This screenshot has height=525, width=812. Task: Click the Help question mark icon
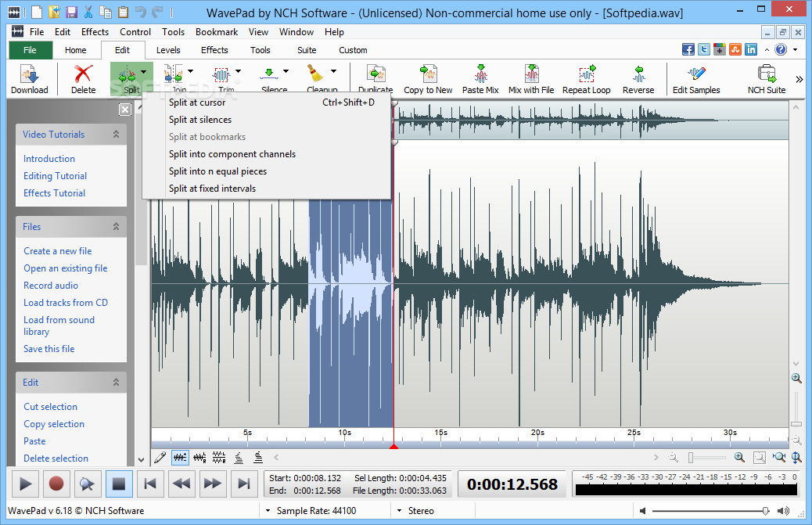(781, 49)
